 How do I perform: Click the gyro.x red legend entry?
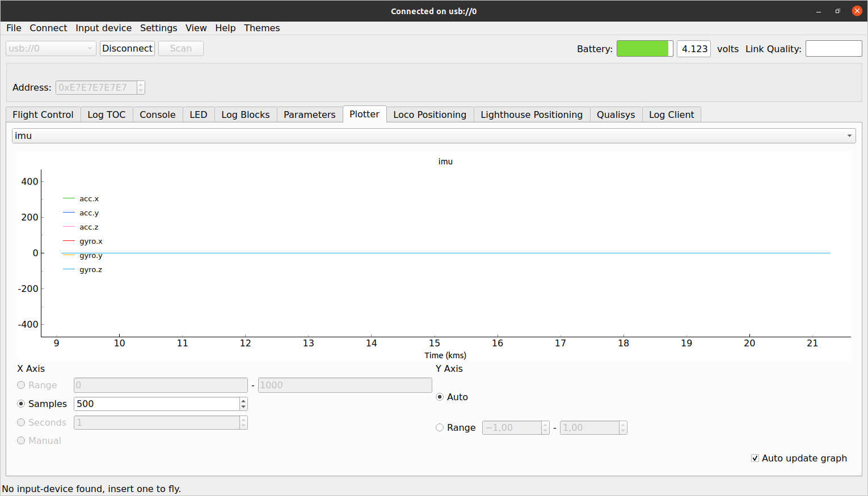coord(90,241)
